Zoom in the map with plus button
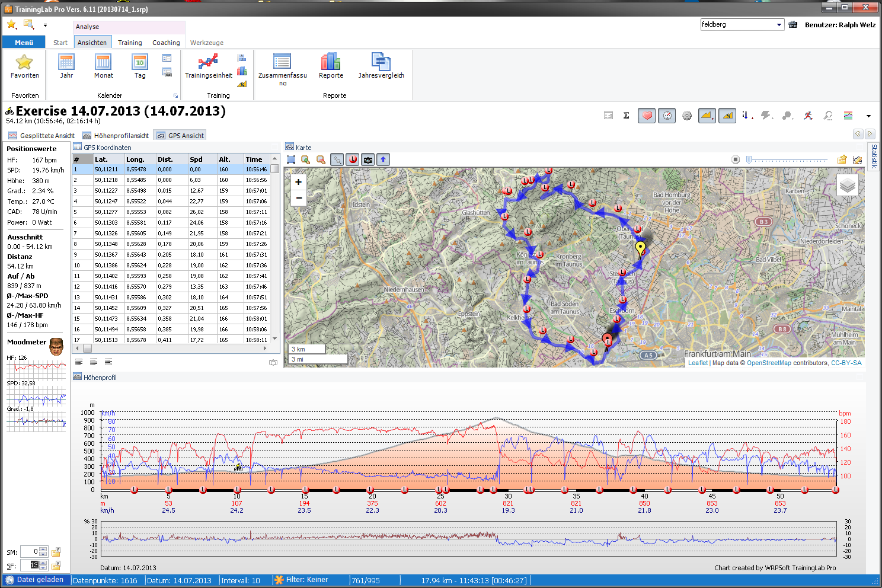The height and width of the screenshot is (588, 882). (x=299, y=182)
